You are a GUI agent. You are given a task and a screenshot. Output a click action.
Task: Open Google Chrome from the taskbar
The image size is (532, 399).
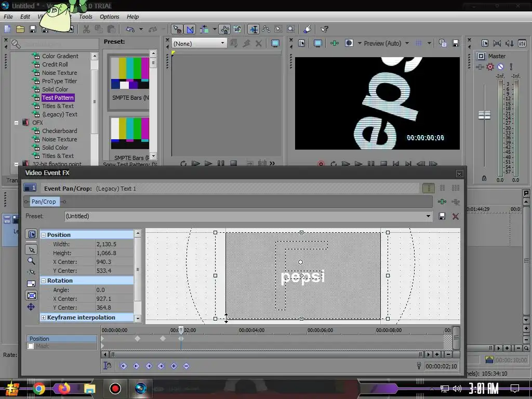pos(38,389)
